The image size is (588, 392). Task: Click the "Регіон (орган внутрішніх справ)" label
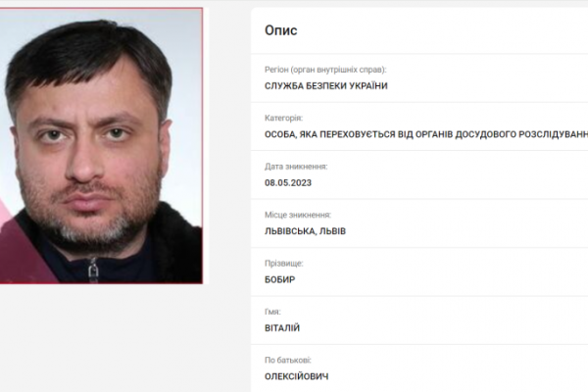(325, 70)
